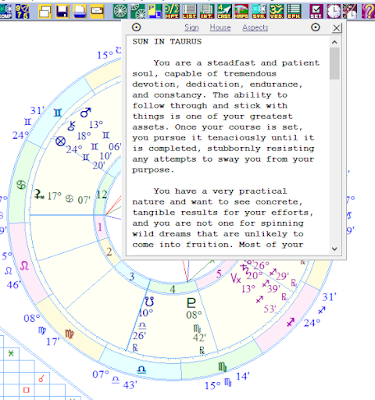Click the cascading windows toolbar icon
Screen dimensions: 375x400
(x=45, y=11)
